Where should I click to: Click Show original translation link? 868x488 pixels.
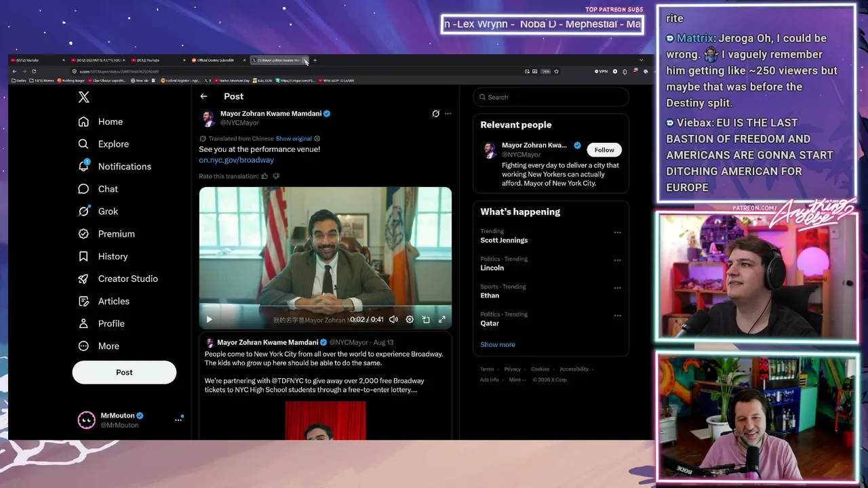(294, 139)
